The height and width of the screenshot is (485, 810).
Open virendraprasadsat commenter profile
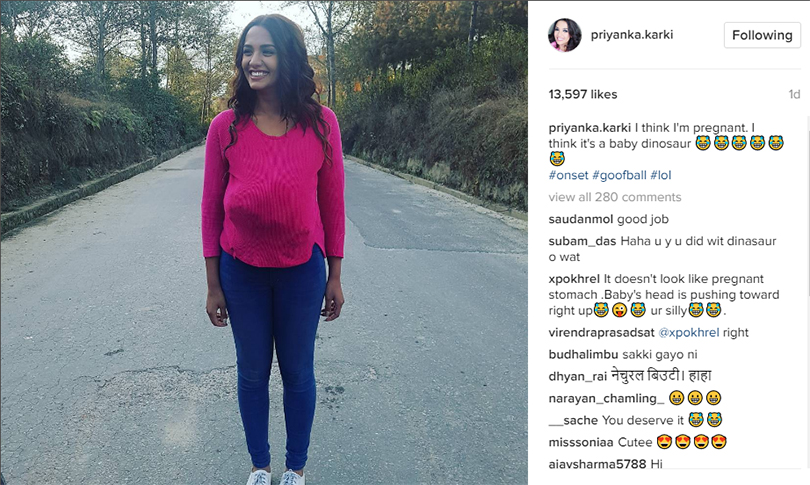(601, 333)
